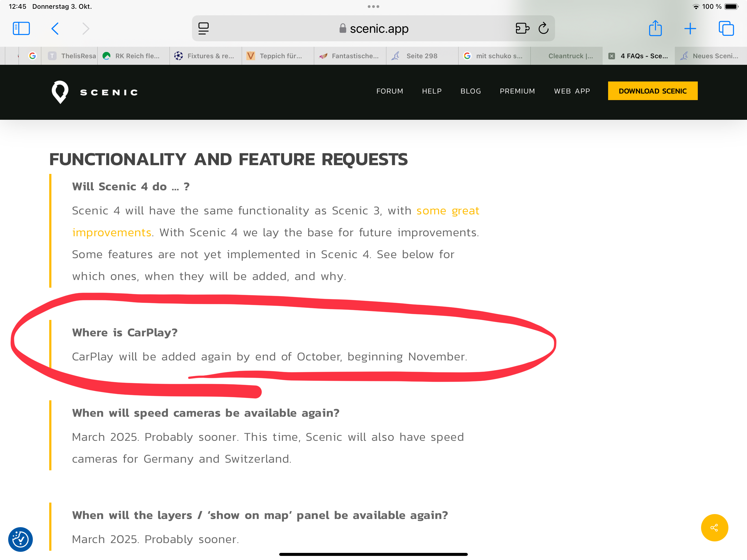Tap 'When will speed cameras be available again?'
747x560 pixels.
pos(206,413)
